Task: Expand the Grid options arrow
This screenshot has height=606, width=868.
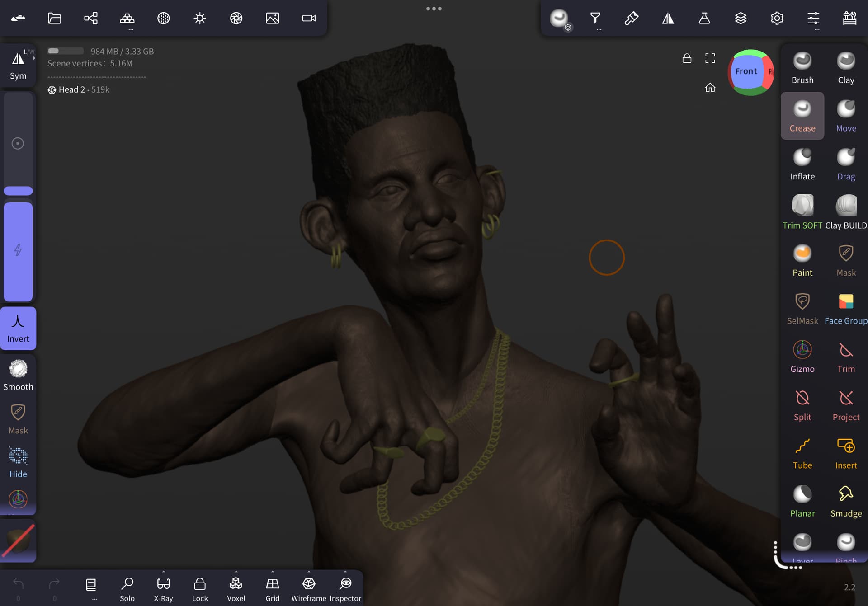Action: click(272, 572)
